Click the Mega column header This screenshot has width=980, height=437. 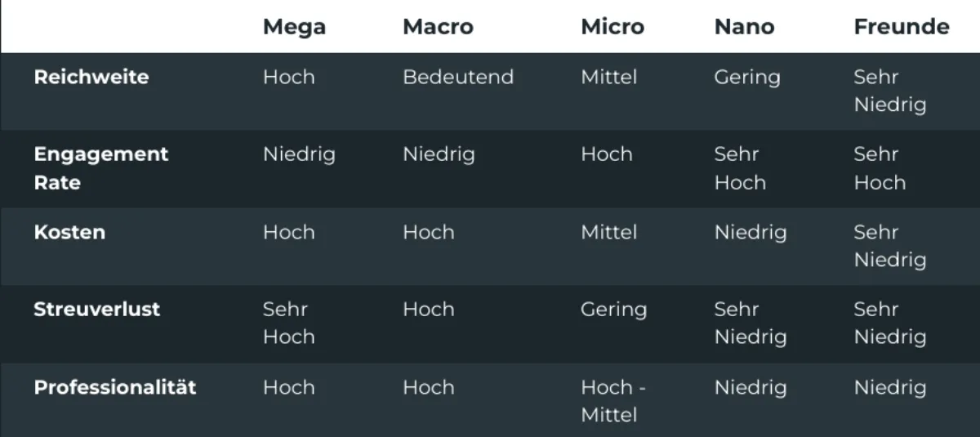(x=294, y=27)
